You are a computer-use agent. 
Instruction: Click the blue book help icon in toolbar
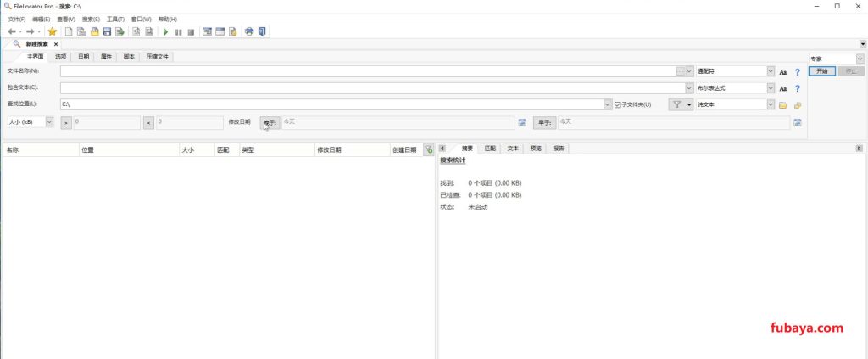coord(263,31)
